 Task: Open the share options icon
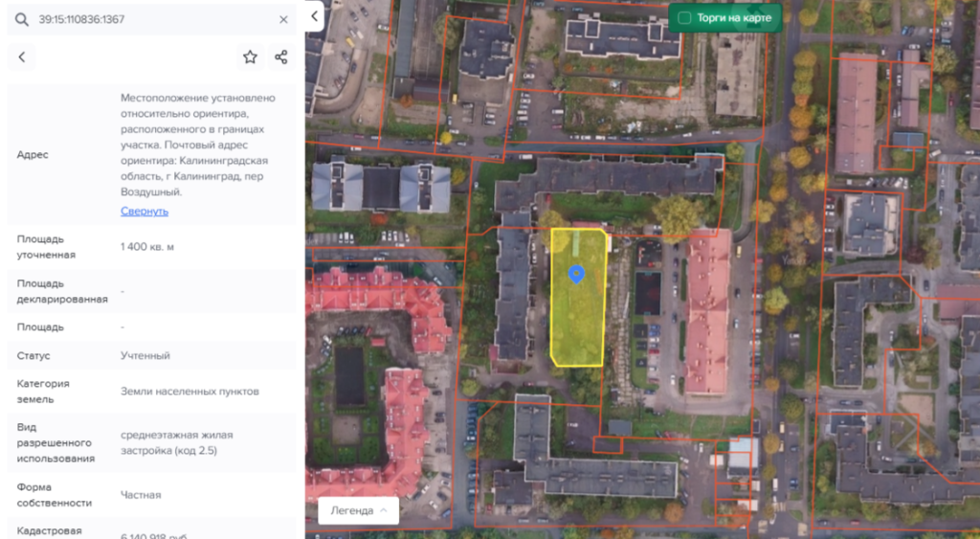(281, 57)
